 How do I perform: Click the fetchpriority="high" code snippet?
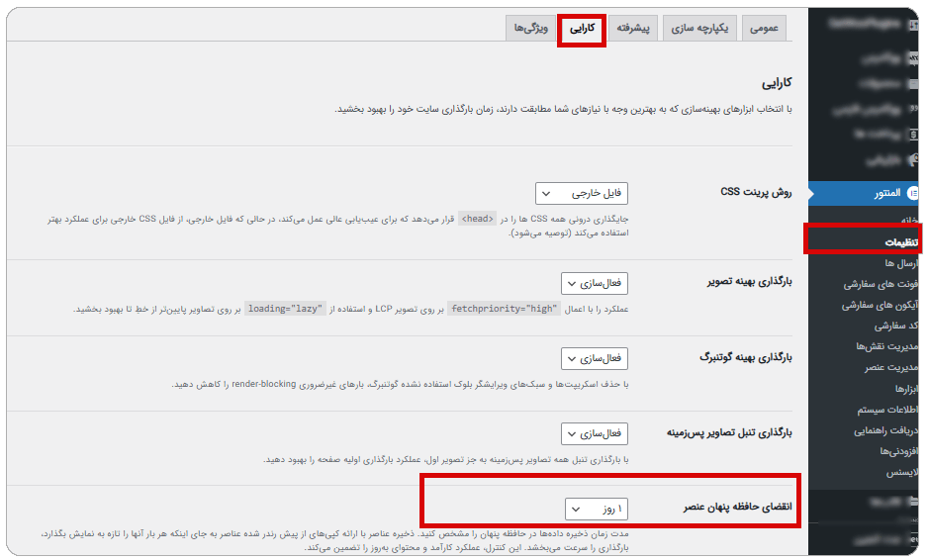tap(504, 309)
